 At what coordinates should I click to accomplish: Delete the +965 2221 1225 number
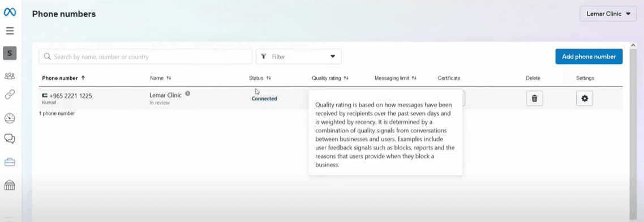(534, 98)
